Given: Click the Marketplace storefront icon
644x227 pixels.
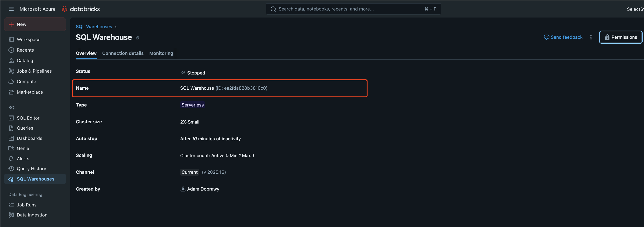Looking at the screenshot, I should point(11,92).
